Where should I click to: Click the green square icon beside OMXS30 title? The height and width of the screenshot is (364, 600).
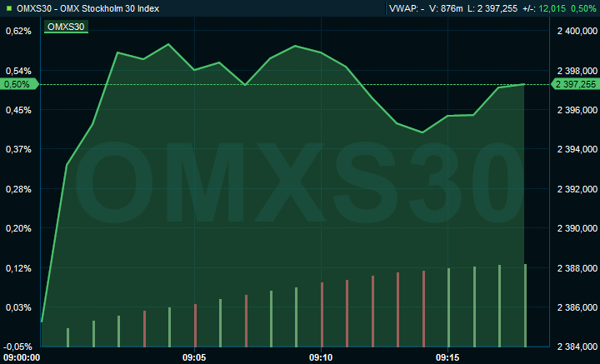tap(9, 8)
